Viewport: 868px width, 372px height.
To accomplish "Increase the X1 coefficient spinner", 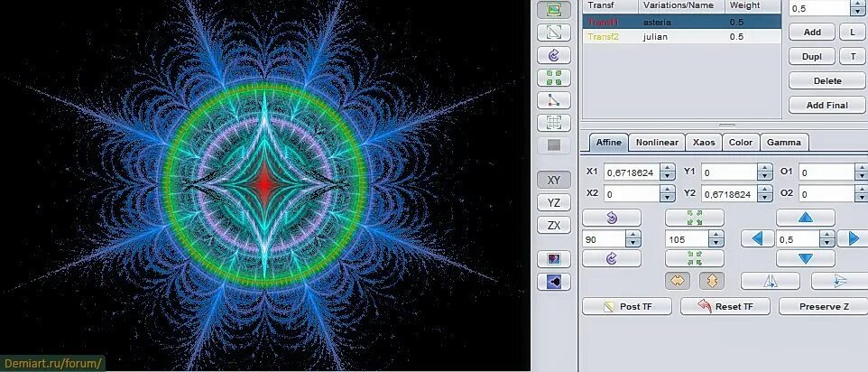I will click(x=669, y=168).
